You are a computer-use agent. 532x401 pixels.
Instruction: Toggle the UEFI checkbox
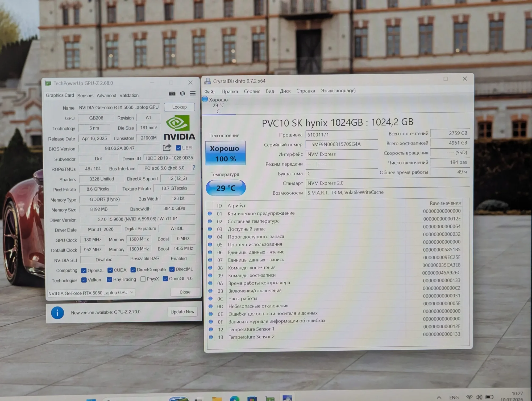(178, 148)
